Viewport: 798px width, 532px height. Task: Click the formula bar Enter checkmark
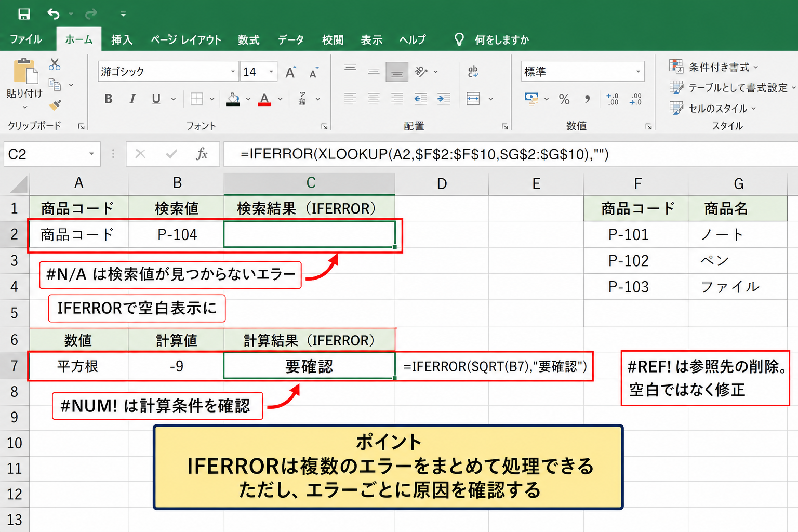point(171,154)
